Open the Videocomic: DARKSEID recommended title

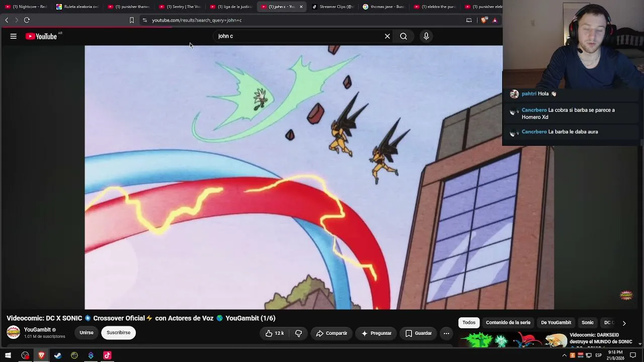(601, 338)
